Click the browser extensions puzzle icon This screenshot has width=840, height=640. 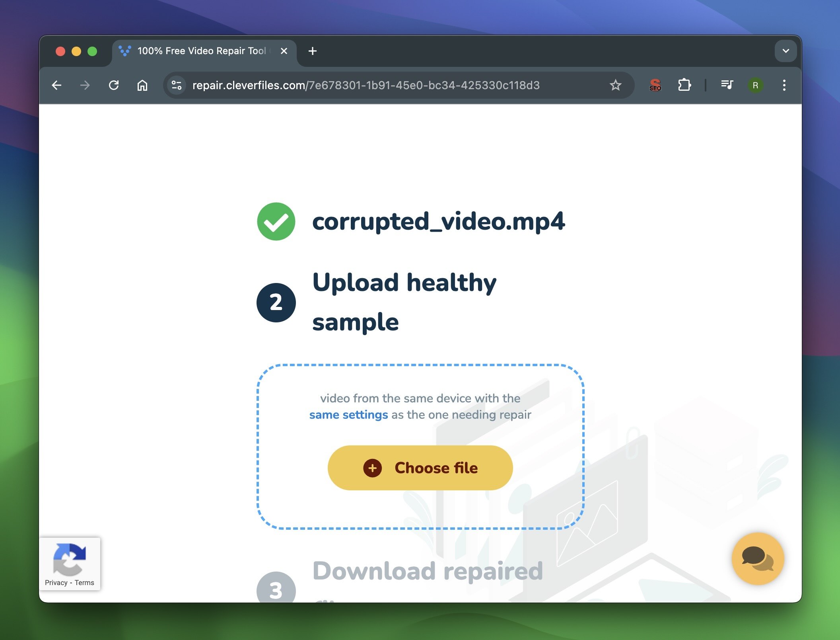coord(684,84)
